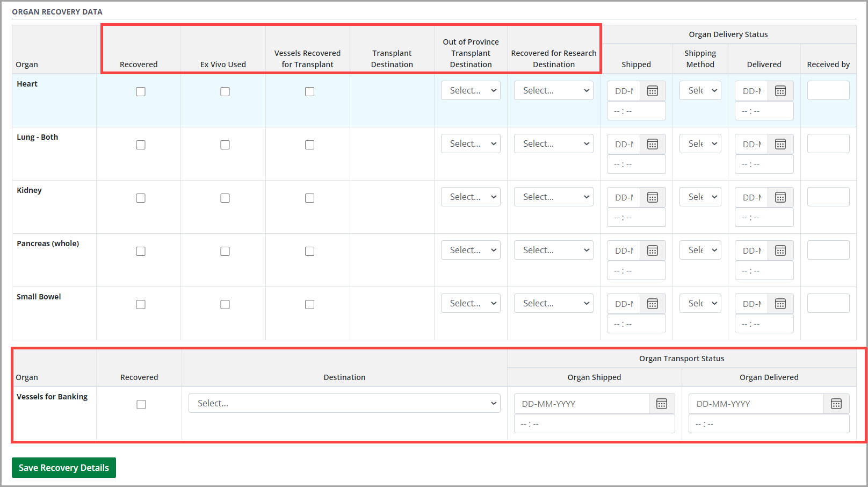Click the Save Recovery Details button
The width and height of the screenshot is (868, 487).
(x=63, y=467)
